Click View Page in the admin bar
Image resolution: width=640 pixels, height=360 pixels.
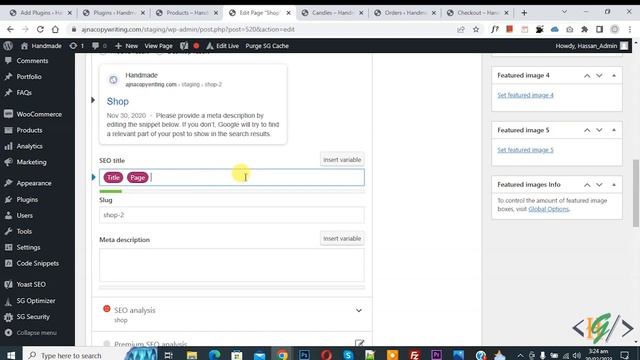click(158, 46)
